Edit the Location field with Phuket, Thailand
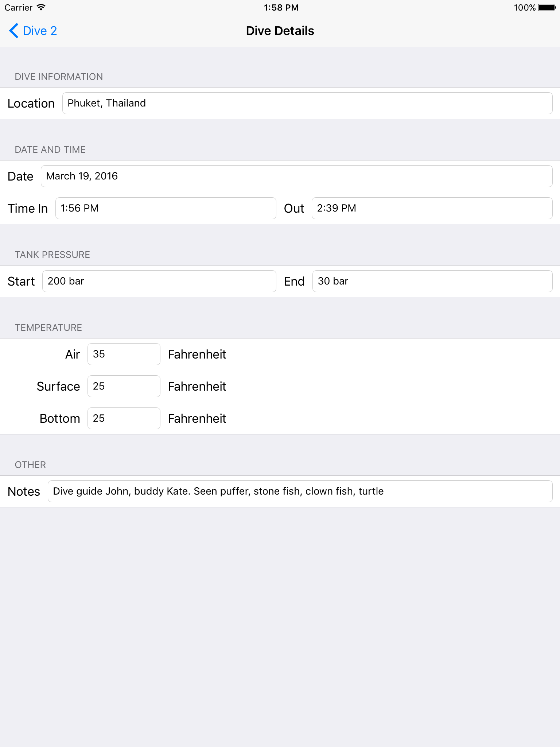The width and height of the screenshot is (560, 747). [x=307, y=103]
